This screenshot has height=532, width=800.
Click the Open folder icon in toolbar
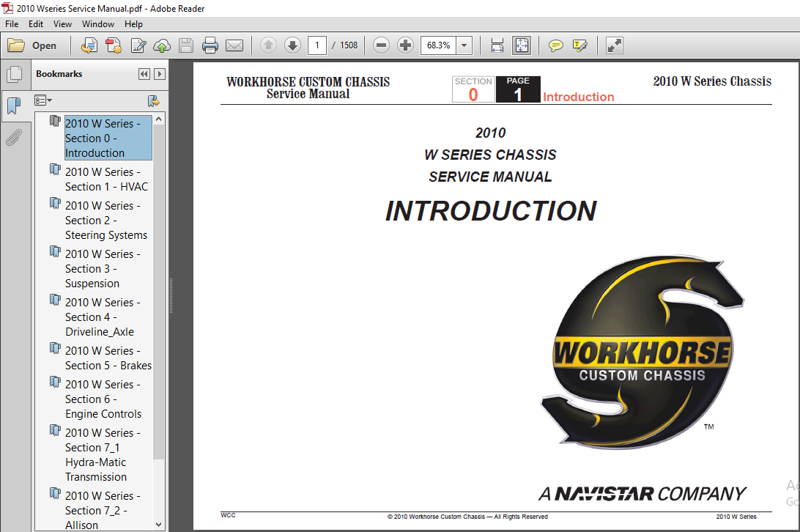[16, 45]
